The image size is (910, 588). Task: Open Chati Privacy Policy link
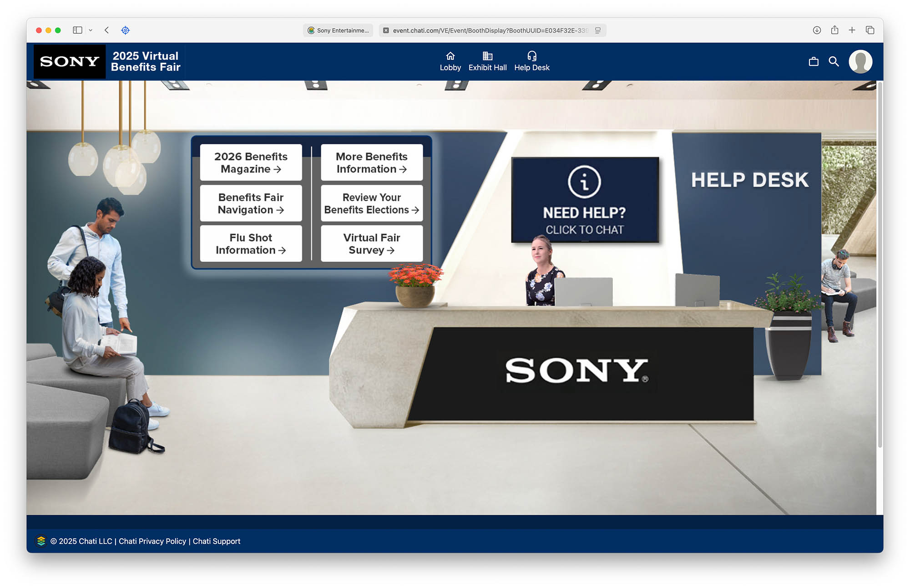pos(152,541)
